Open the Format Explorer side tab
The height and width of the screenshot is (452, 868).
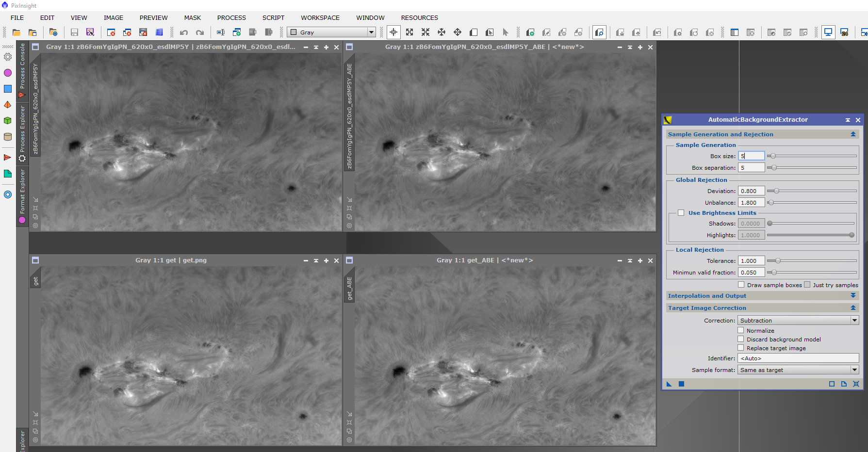22,196
